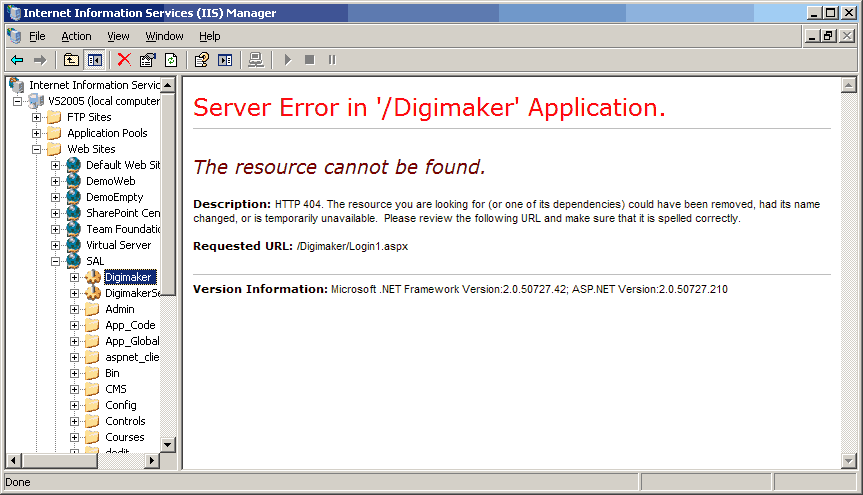Select the Config folder tree item
The image size is (863, 495).
tap(121, 405)
